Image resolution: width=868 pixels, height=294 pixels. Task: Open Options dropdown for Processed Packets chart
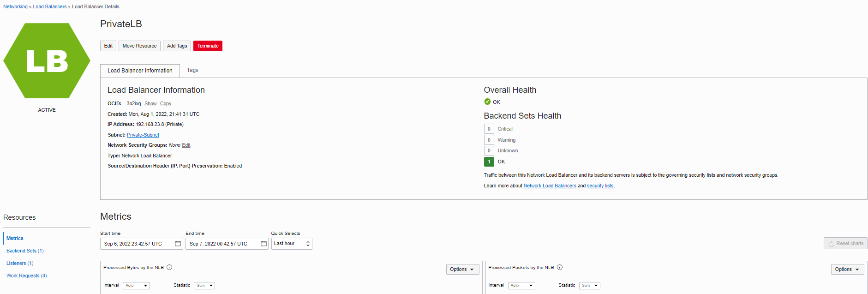[x=847, y=269]
